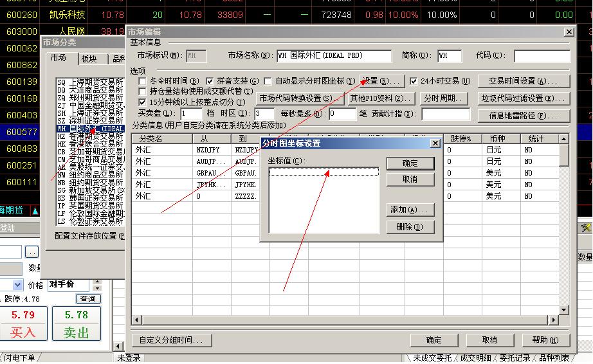Click 确定 at bottom of 市场编辑
The height and width of the screenshot is (364, 593).
[433, 340]
